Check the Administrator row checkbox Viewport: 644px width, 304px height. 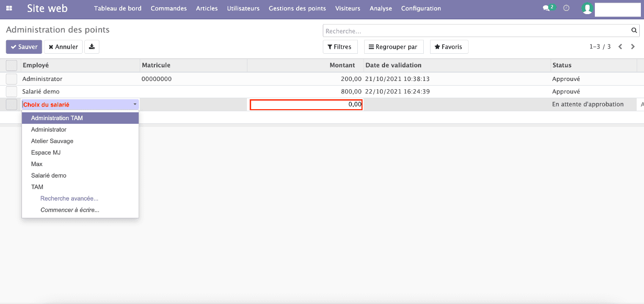[x=11, y=79]
